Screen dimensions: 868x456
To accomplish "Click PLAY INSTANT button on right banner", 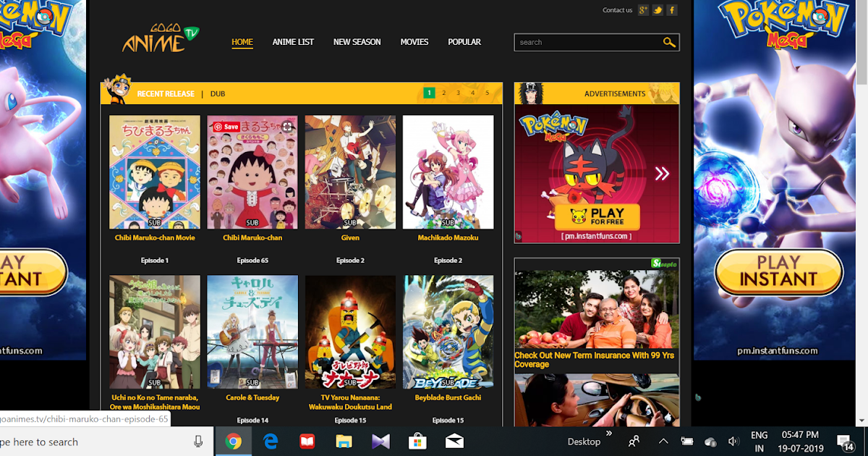I will 778,271.
